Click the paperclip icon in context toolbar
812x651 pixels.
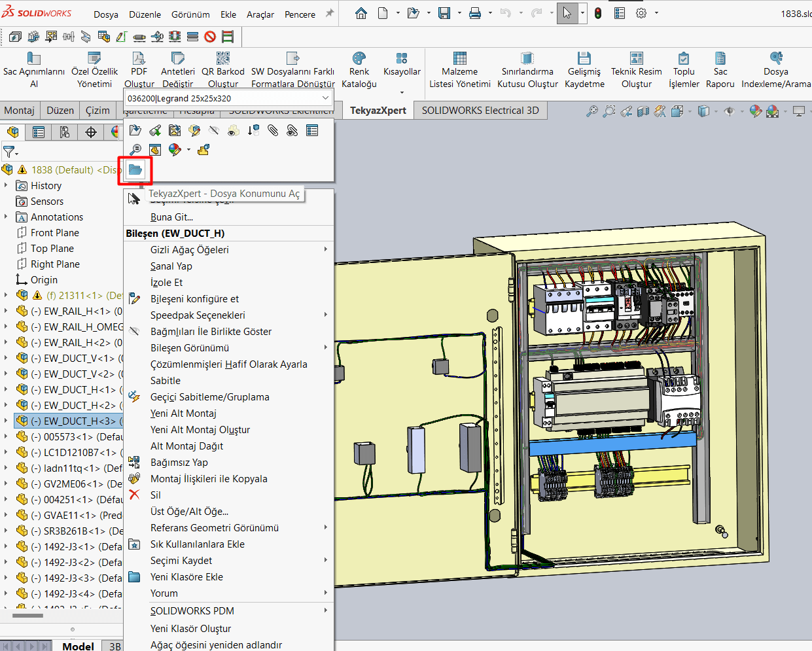click(x=273, y=130)
